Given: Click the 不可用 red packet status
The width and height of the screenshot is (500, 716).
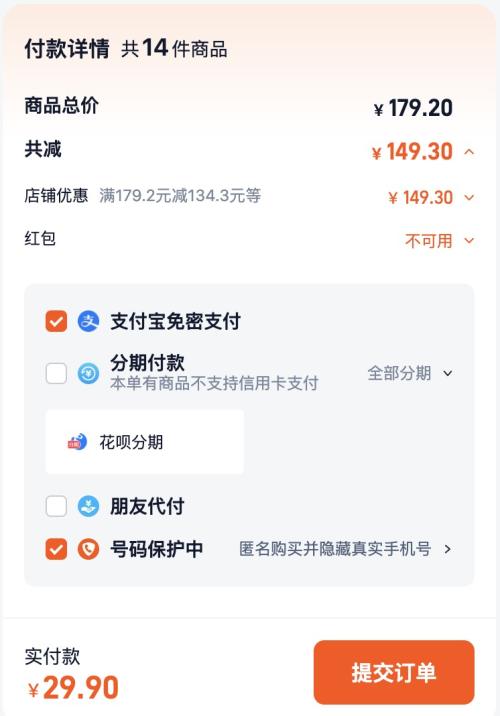Looking at the screenshot, I should [428, 241].
